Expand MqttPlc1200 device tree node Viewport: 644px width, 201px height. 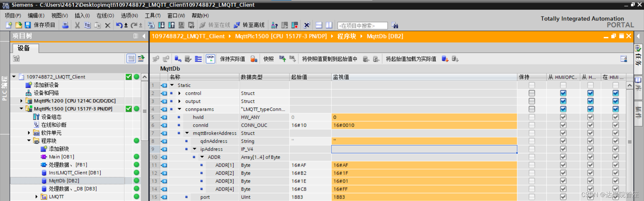pos(21,101)
